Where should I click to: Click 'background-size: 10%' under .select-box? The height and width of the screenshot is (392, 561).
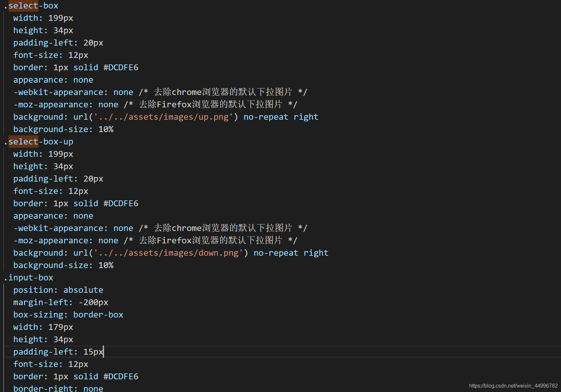click(63, 129)
